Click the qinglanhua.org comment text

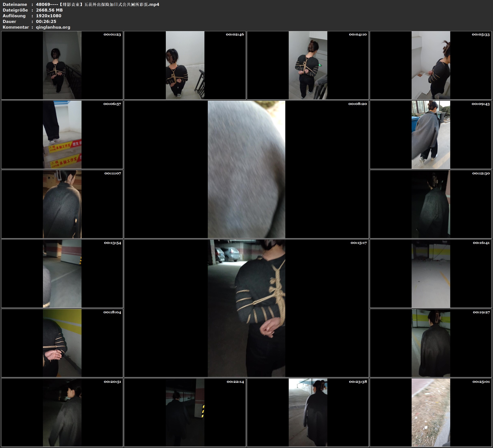[x=53, y=27]
